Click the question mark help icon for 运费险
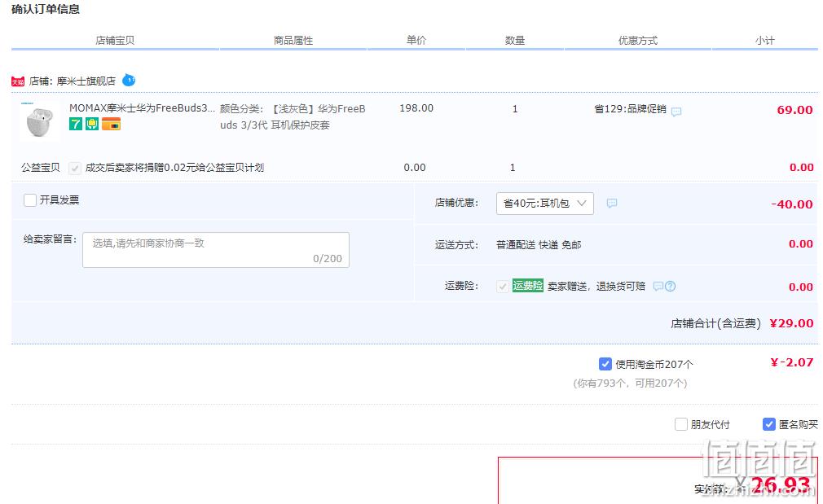 (671, 286)
